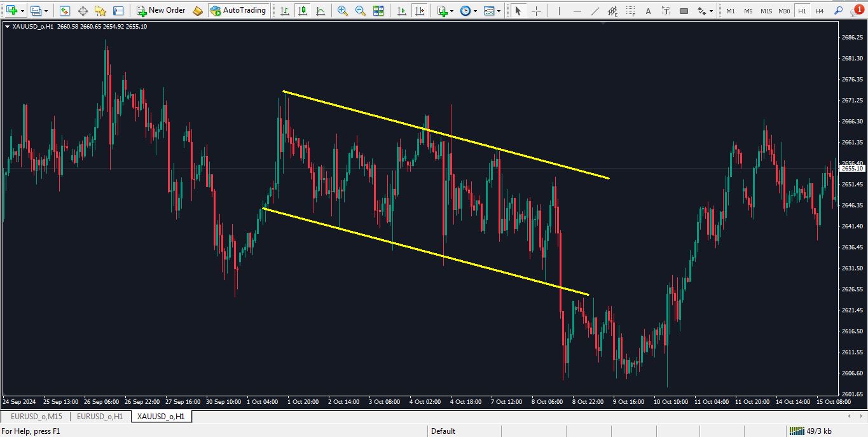868x437 pixels.
Task: Switch timeframe to M5
Action: 748,11
